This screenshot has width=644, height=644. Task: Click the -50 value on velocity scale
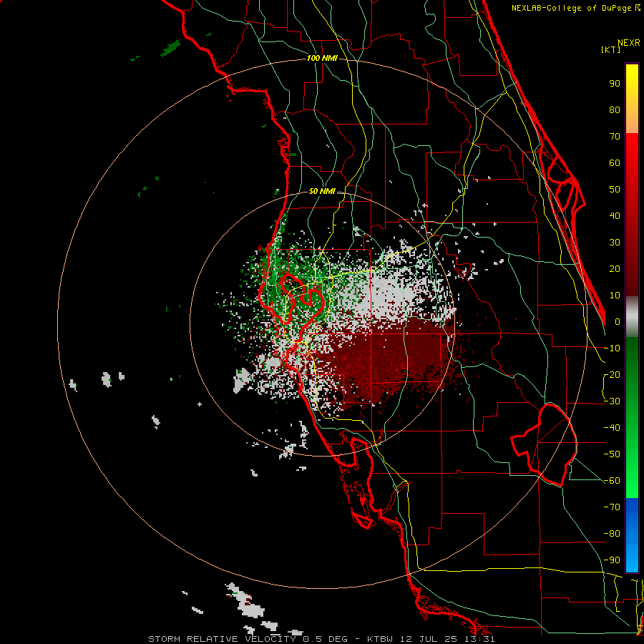coord(612,454)
